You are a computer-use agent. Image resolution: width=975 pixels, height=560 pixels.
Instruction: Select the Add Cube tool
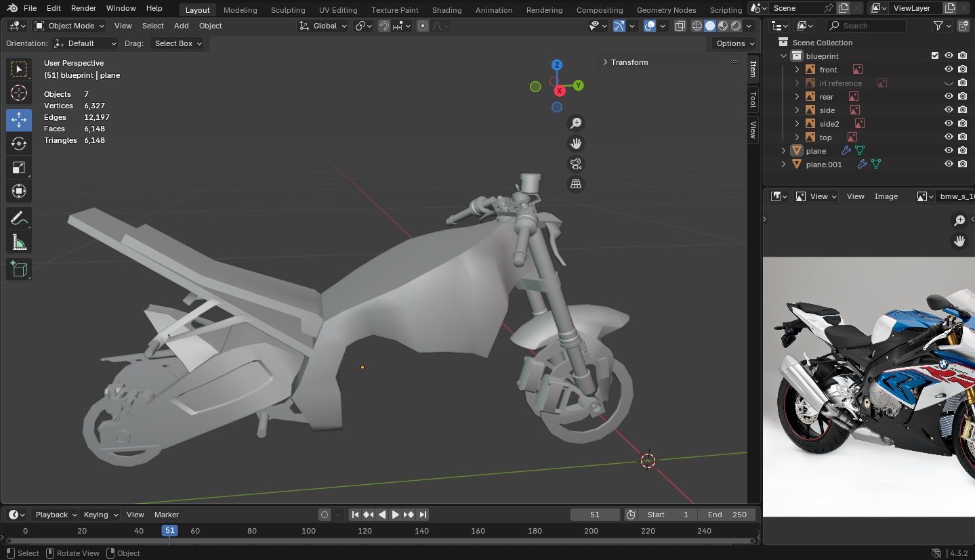(x=19, y=269)
